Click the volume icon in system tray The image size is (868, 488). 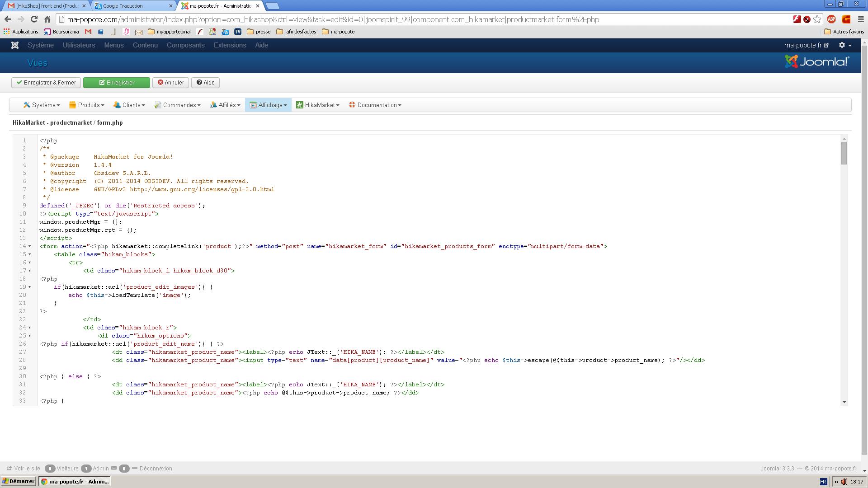click(x=844, y=482)
